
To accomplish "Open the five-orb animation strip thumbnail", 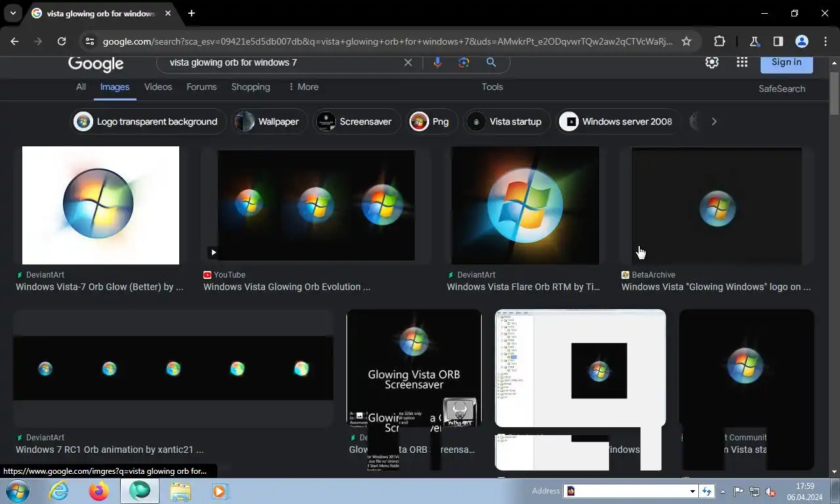I will (x=173, y=368).
